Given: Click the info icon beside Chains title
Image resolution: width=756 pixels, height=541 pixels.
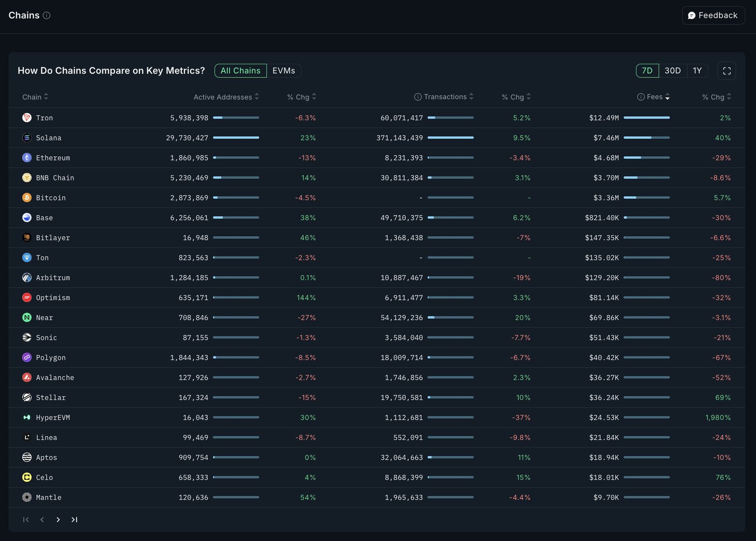Looking at the screenshot, I should pos(47,16).
